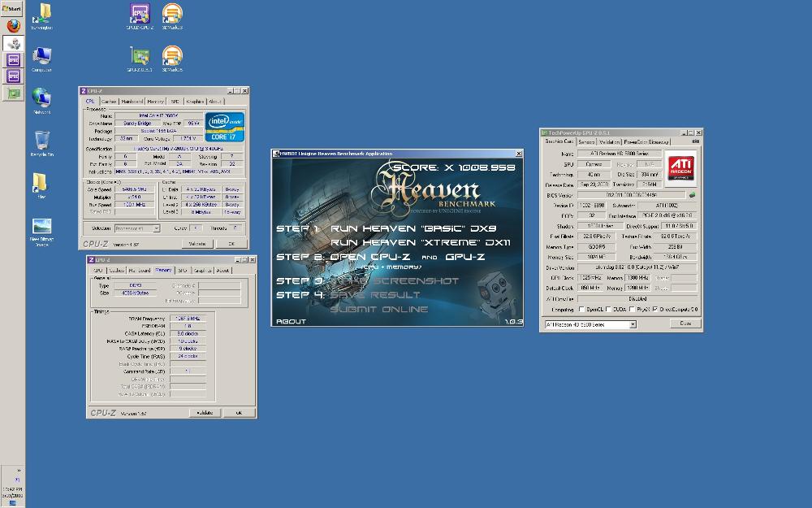Click Validate in lower CPU-Z Memory window
The width and height of the screenshot is (812, 508).
(205, 413)
